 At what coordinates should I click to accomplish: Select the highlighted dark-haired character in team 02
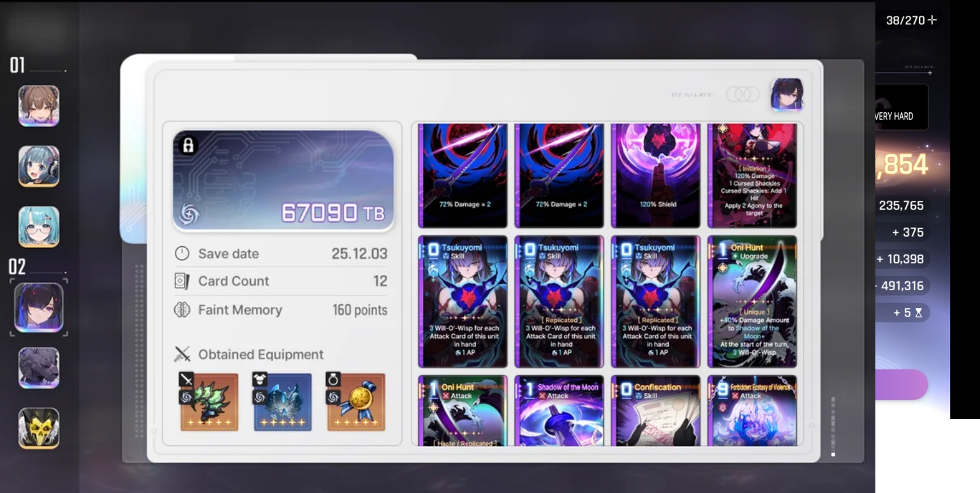coord(39,307)
